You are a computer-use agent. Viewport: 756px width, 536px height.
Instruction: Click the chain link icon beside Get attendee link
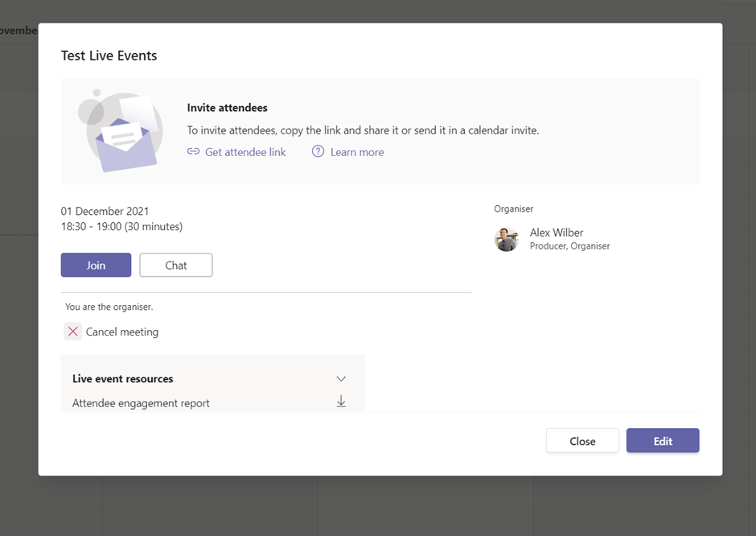193,152
